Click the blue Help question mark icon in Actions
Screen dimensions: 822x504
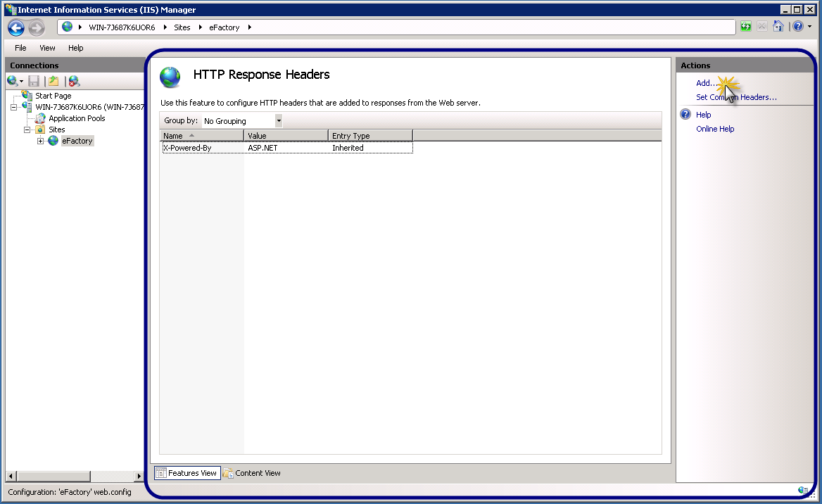tap(685, 114)
